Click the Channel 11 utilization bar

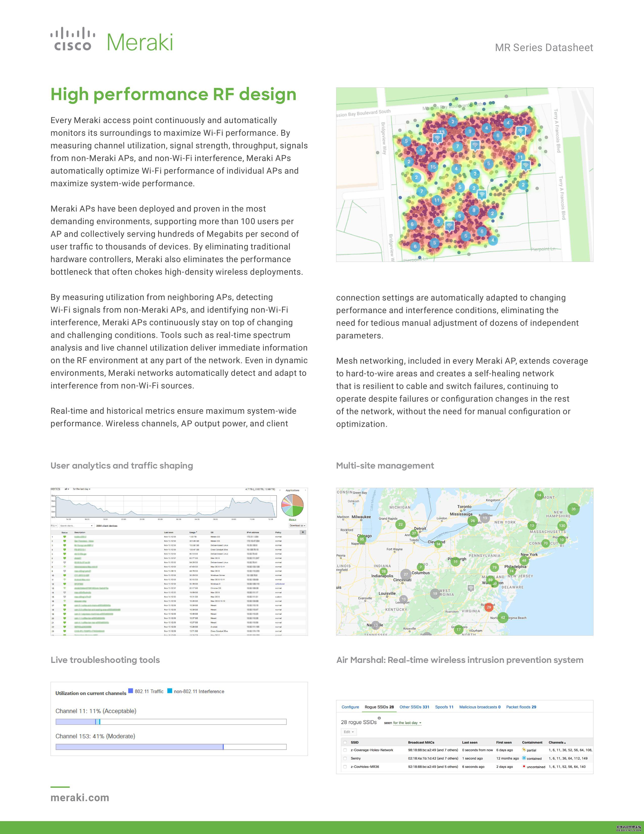pyautogui.click(x=171, y=722)
